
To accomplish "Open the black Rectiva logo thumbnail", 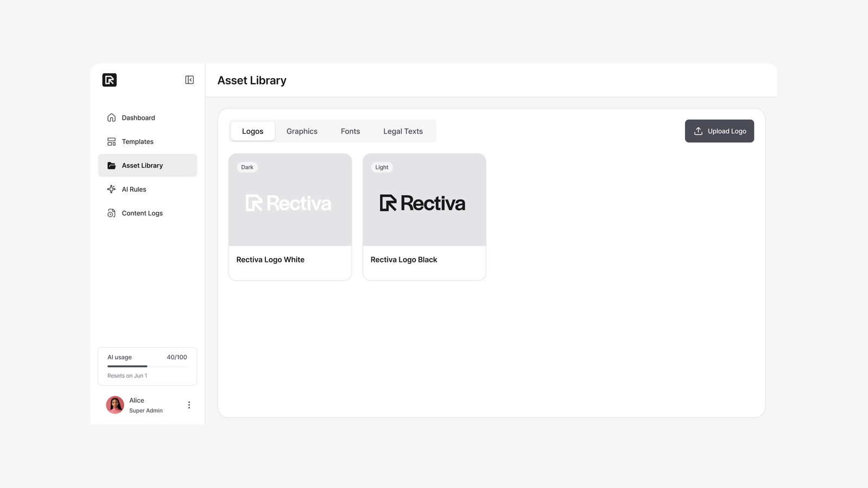I will pyautogui.click(x=424, y=200).
